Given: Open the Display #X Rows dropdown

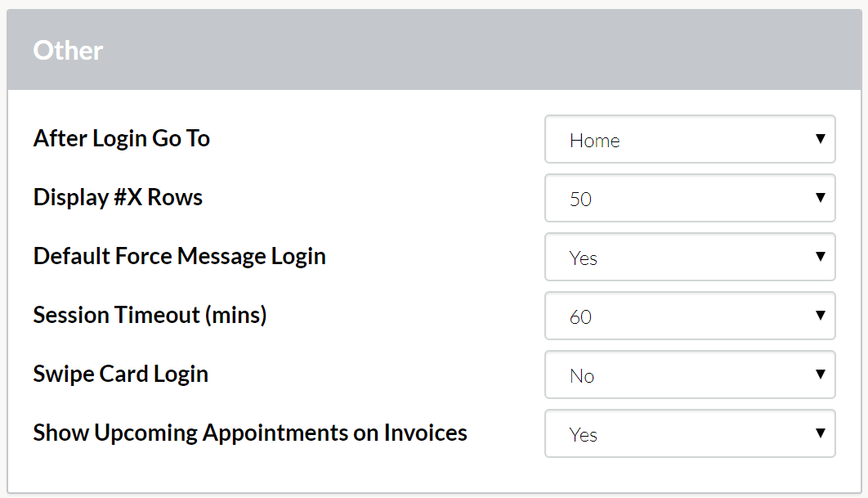Looking at the screenshot, I should point(690,198).
